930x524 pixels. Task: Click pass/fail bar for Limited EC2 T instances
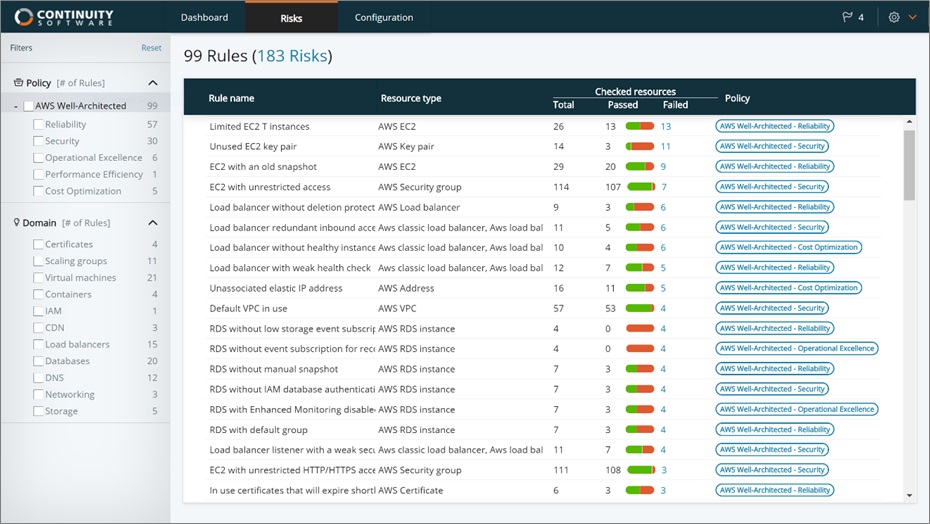pyautogui.click(x=640, y=126)
